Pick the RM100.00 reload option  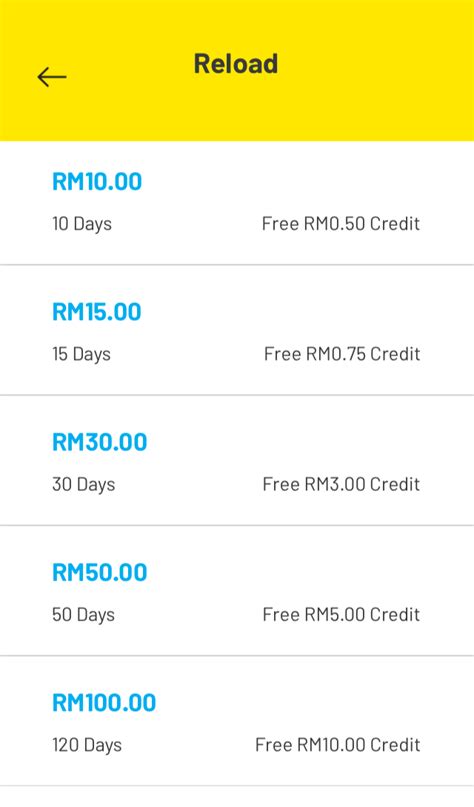104,703
